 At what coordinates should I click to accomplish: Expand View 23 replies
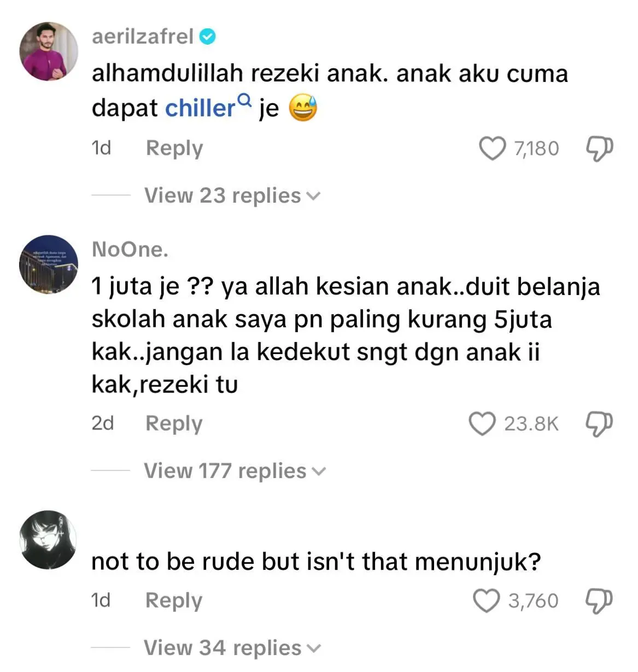point(232,196)
